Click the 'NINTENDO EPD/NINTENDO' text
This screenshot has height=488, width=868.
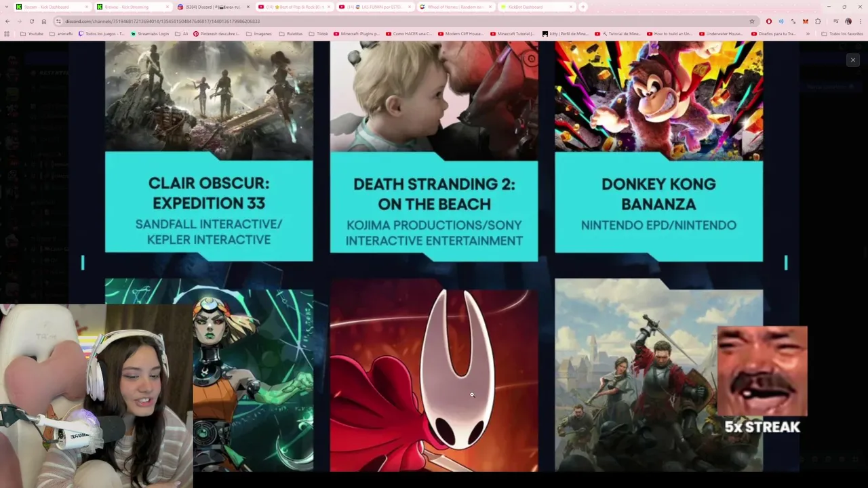[x=658, y=225]
